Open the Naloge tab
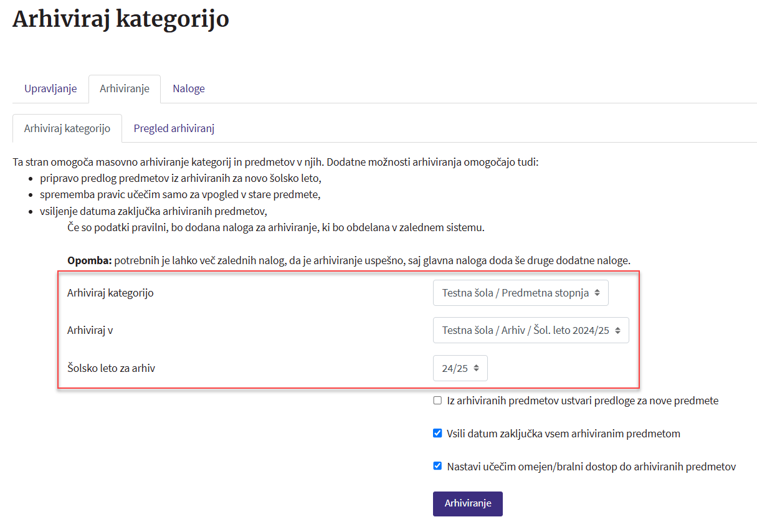The image size is (757, 532). (x=189, y=88)
